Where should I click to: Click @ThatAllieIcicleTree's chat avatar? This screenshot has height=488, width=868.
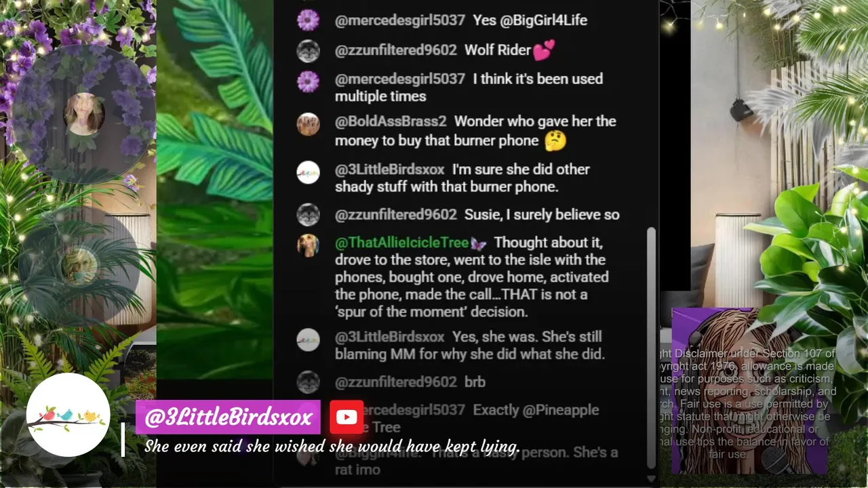pos(308,245)
